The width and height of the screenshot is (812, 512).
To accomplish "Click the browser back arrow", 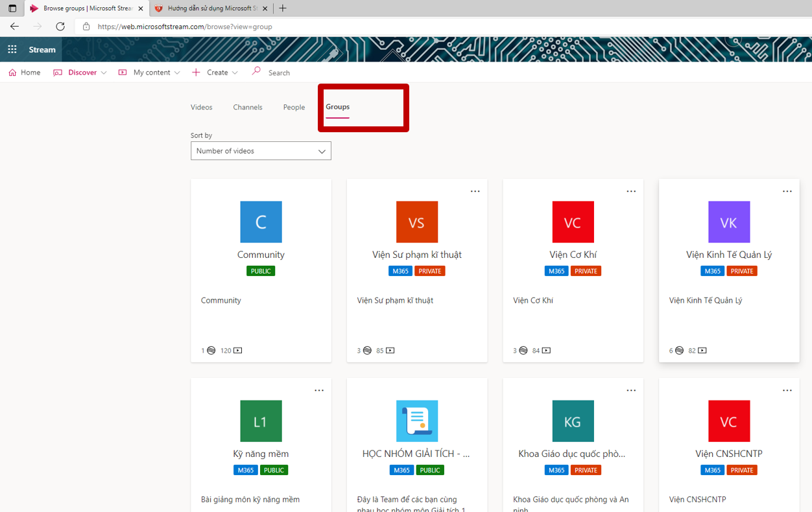I will tap(14, 27).
